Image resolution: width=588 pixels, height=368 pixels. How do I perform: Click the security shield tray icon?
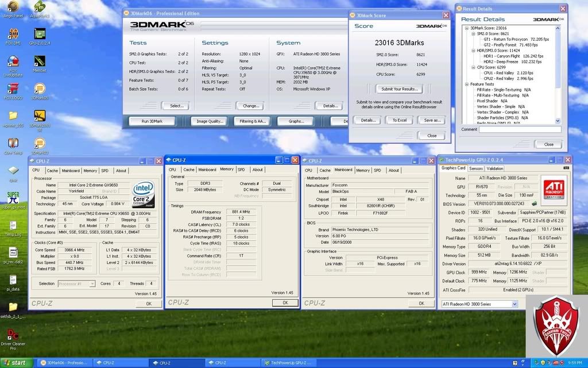pyautogui.click(x=543, y=363)
